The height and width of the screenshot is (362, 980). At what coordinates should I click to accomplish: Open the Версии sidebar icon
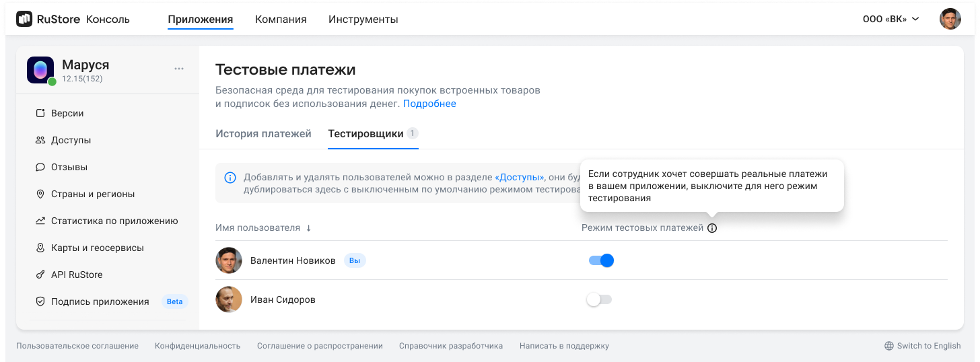pyautogui.click(x=40, y=113)
